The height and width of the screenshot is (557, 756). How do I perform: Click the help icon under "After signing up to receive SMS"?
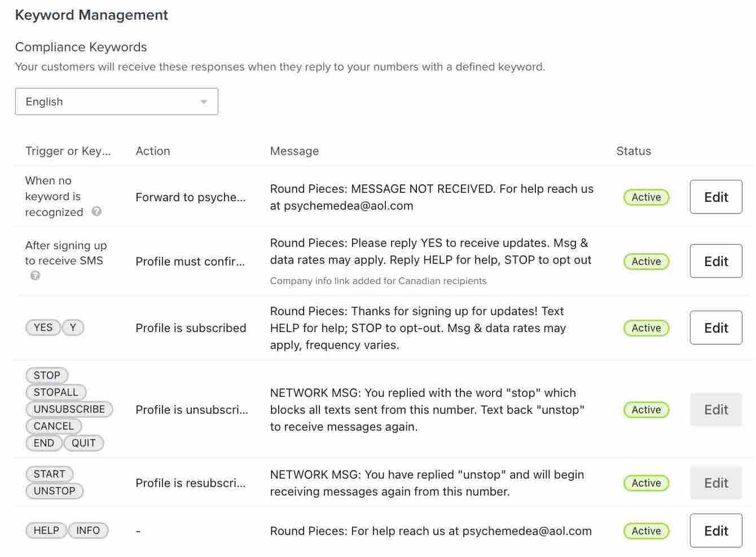point(35,276)
